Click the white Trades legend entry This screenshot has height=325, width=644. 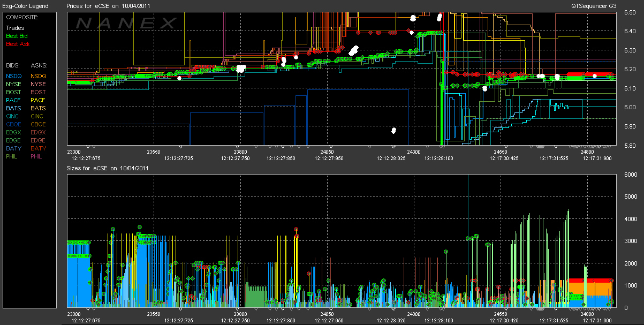pyautogui.click(x=15, y=28)
